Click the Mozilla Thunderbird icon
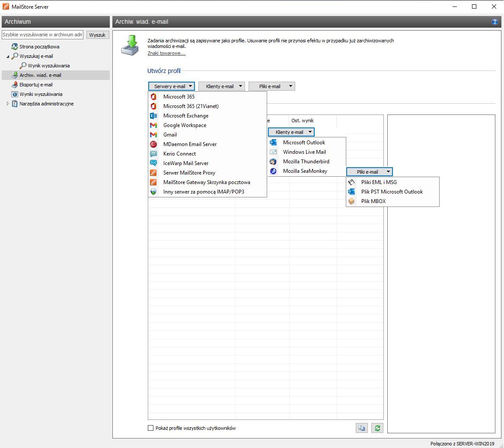504x448 pixels. [x=273, y=162]
